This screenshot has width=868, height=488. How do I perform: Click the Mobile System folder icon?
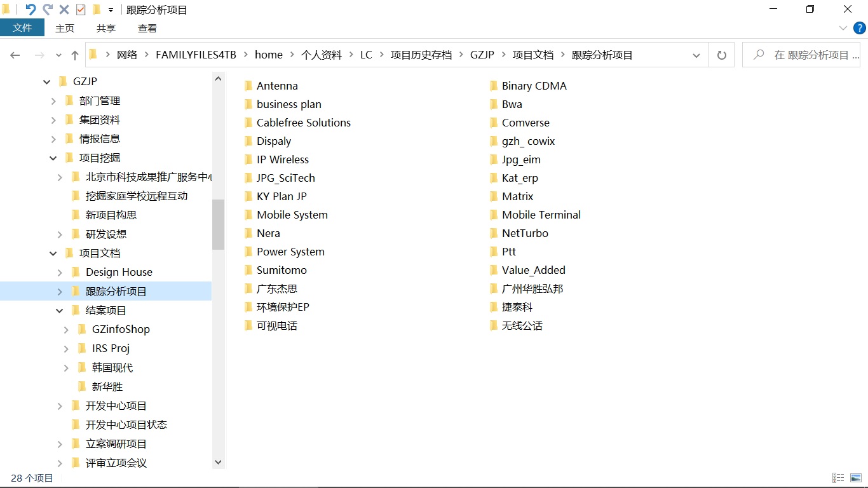click(x=248, y=215)
